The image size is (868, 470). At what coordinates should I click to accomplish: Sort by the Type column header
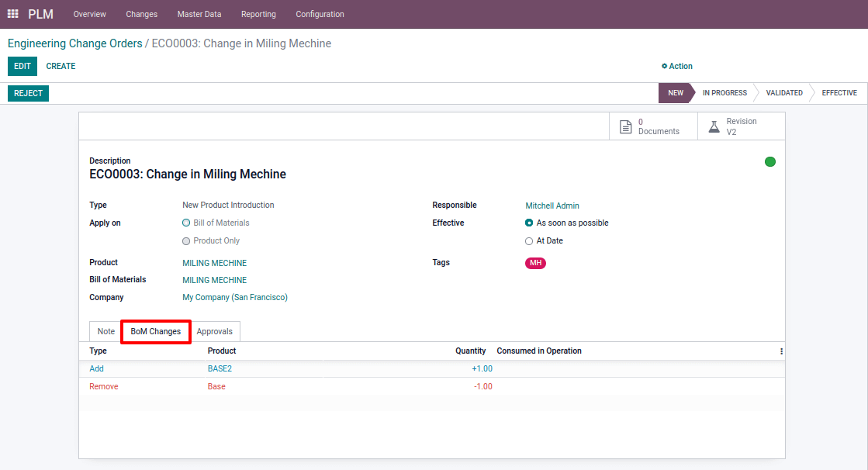98,351
